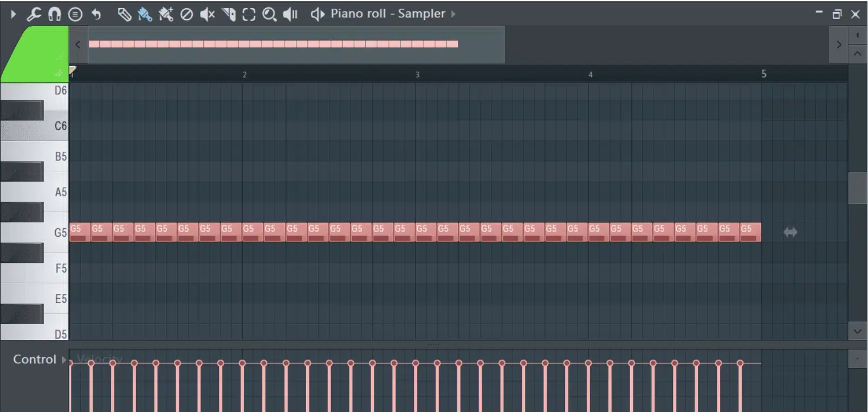Click the velocity handle at bar 3
This screenshot has width=868, height=412.
(x=416, y=363)
